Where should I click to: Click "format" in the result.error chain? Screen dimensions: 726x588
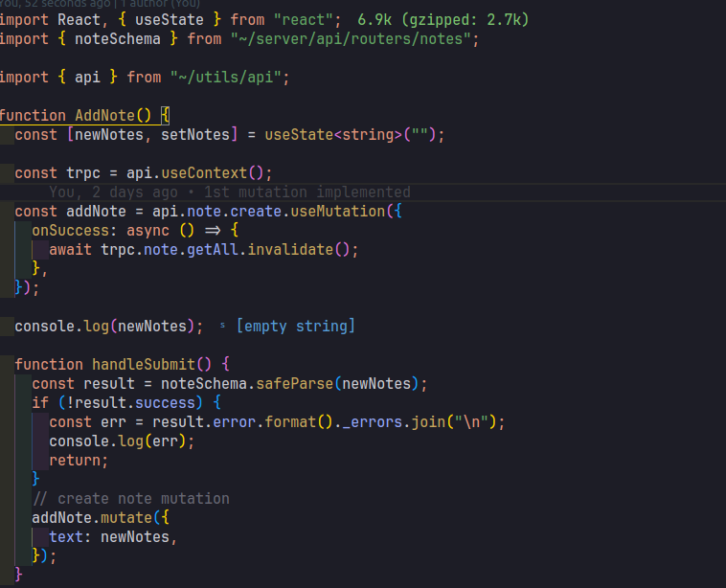pyautogui.click(x=290, y=422)
